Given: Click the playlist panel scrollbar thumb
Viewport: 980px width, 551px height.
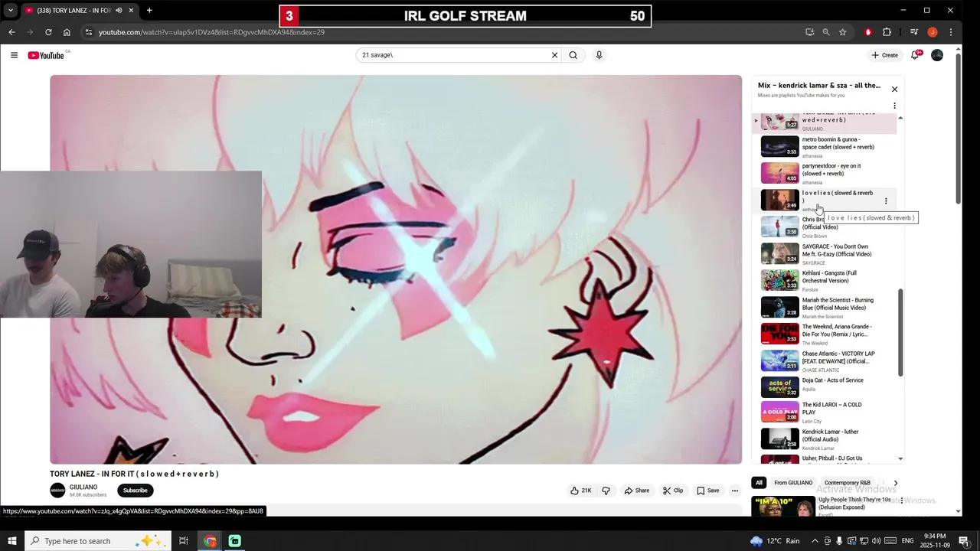Looking at the screenshot, I should pyautogui.click(x=900, y=333).
